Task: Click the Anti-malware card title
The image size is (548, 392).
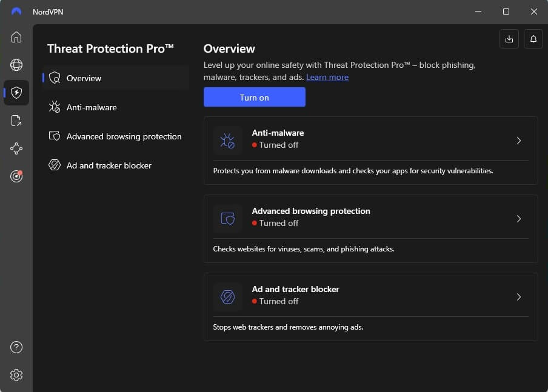Action: point(278,133)
